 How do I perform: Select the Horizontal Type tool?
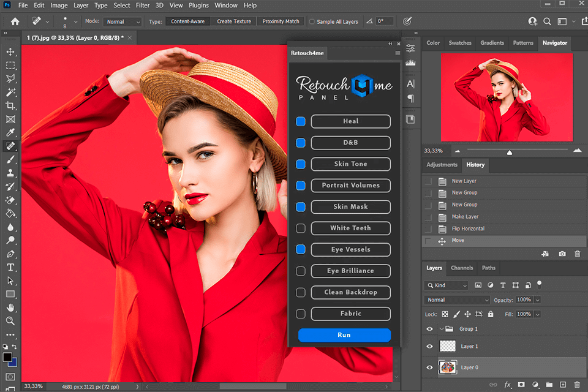10,267
